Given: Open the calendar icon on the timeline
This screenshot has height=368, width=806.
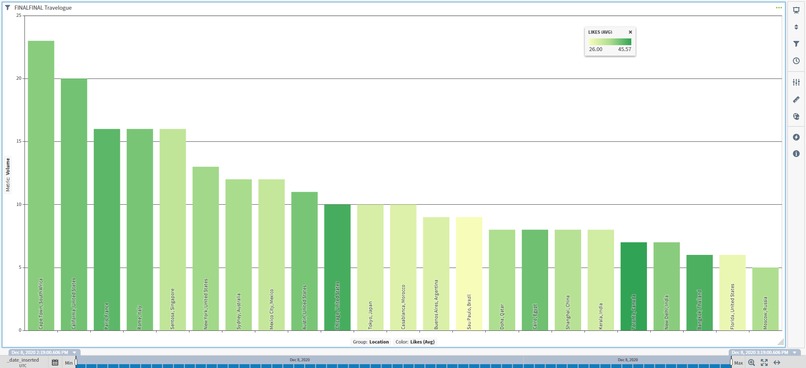Looking at the screenshot, I should pos(55,362).
